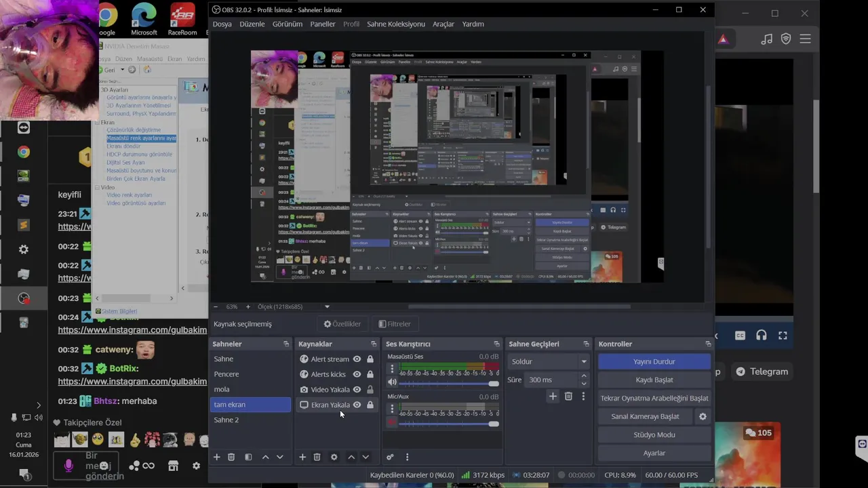This screenshot has width=868, height=488.
Task: Hide the Ekran Yakala source
Action: point(357,405)
